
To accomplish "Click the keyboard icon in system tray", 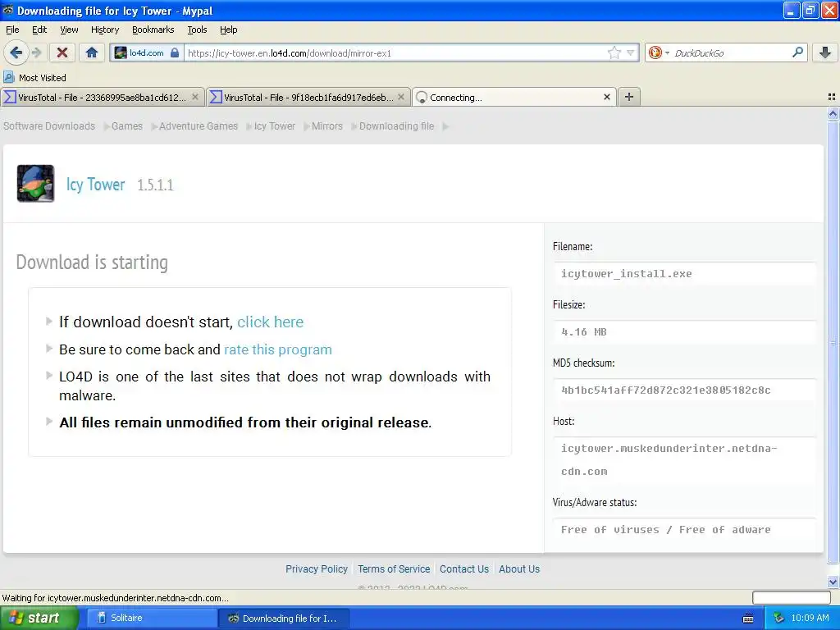I will point(748,619).
